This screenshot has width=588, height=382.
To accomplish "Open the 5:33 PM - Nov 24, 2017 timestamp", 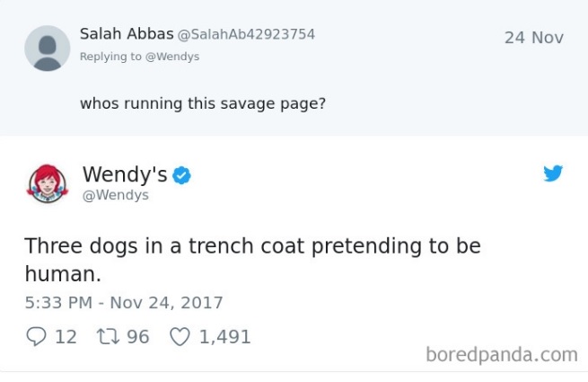I will click(124, 303).
